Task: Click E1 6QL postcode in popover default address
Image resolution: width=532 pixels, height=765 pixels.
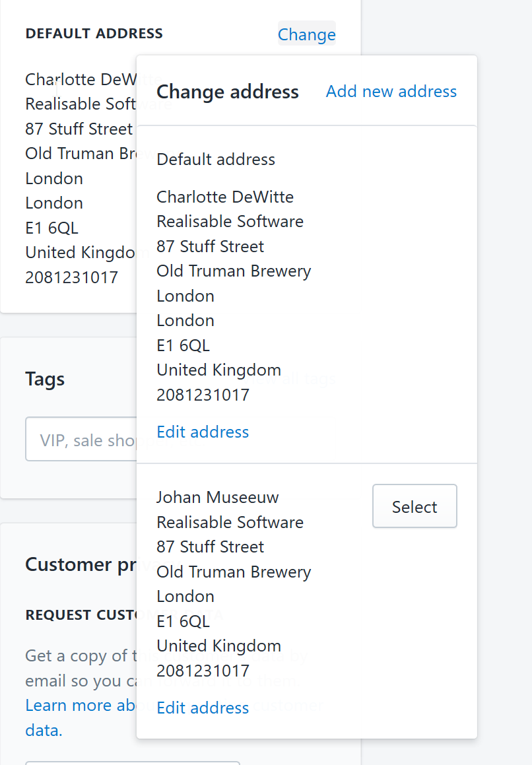Action: coord(183,345)
